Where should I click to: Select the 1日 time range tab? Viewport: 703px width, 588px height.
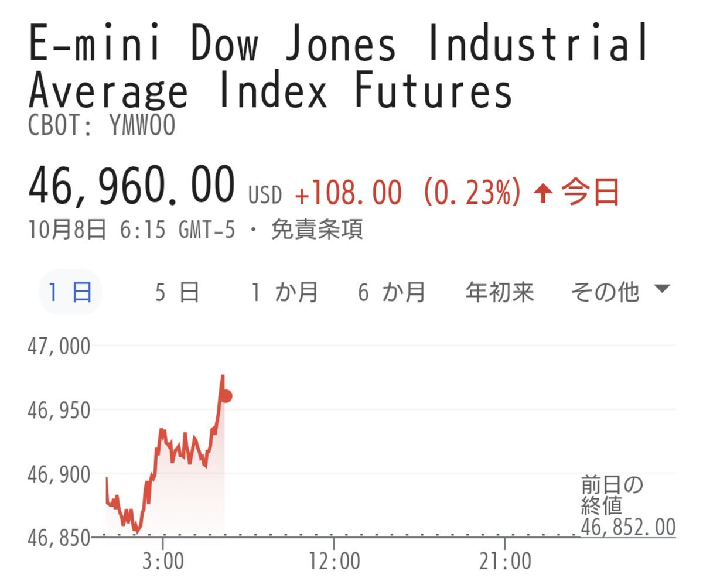point(70,292)
